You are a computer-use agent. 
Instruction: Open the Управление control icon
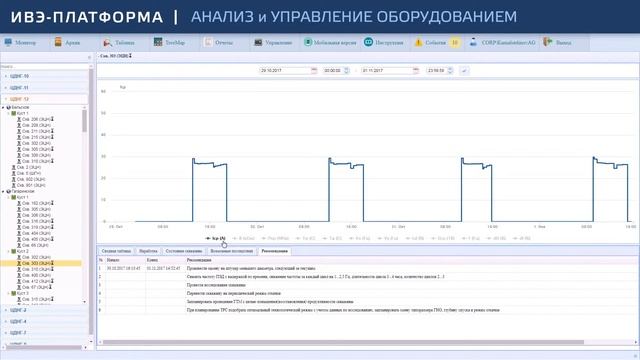(258, 42)
